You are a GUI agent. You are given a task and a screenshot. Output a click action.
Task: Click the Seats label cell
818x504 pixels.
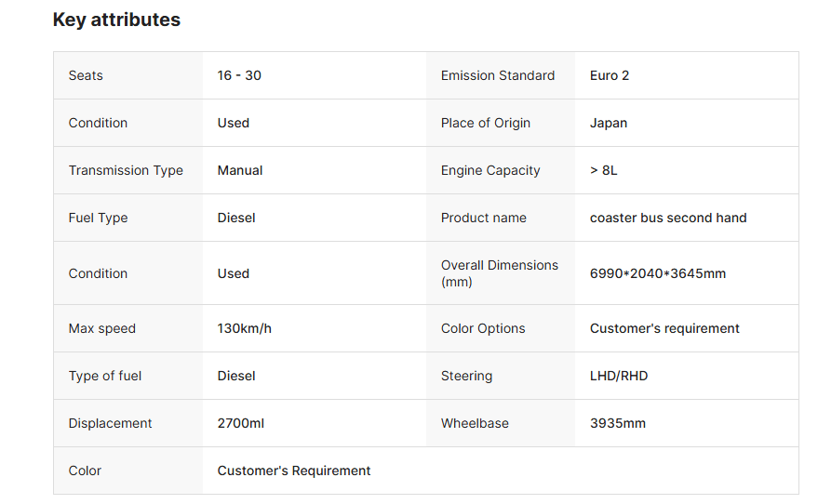point(86,75)
